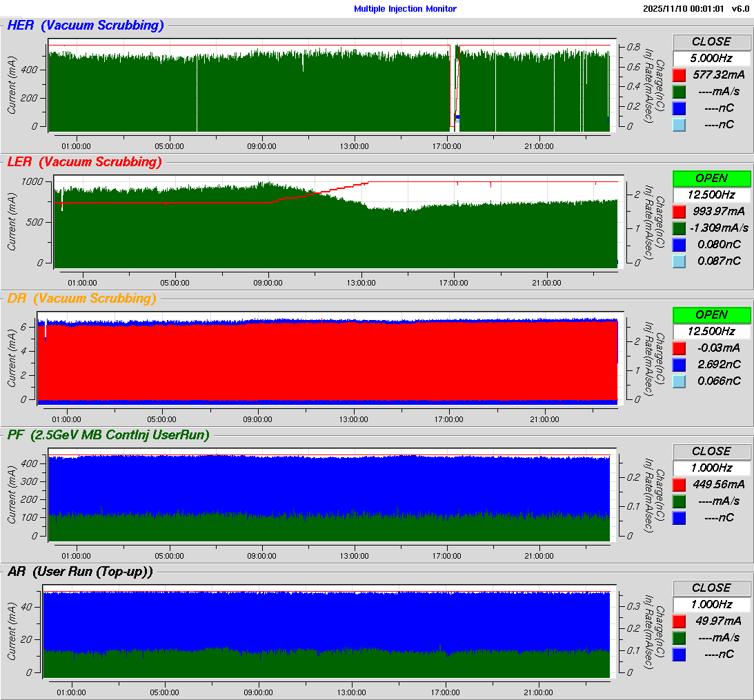Toggle the green OPEN indicator in LER panel
The height and width of the screenshot is (700, 754).
click(711, 178)
